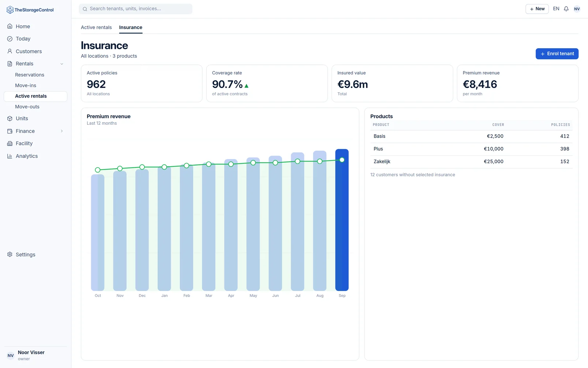Click the Analytics bar chart icon
Viewport: 588px width, 368px height.
coord(10,156)
